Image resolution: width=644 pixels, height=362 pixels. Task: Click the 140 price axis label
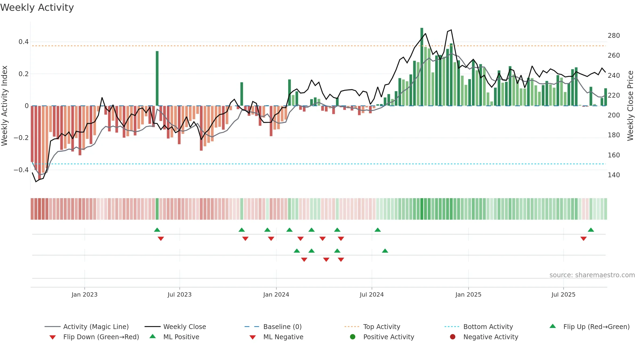614,175
